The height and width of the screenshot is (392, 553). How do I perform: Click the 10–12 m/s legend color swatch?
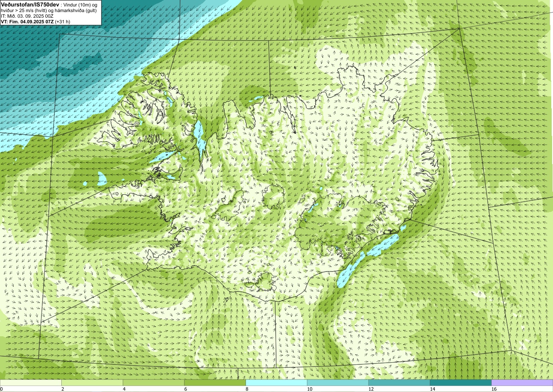338,383
